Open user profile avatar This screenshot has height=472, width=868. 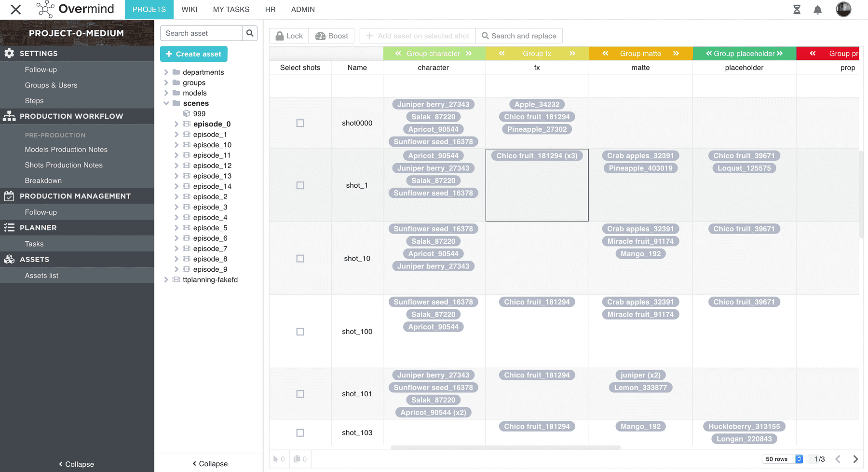click(x=843, y=9)
